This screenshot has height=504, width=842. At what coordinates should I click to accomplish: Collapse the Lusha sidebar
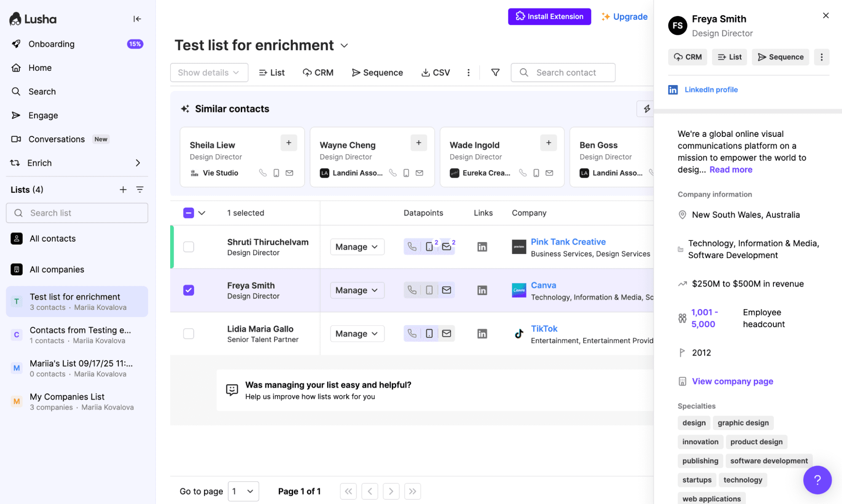[137, 19]
